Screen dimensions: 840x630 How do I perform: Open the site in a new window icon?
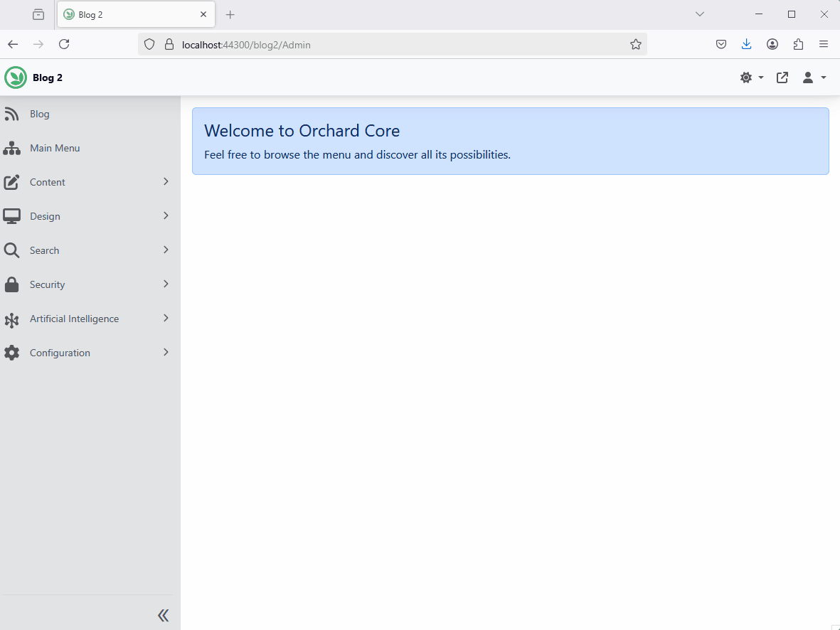click(782, 78)
